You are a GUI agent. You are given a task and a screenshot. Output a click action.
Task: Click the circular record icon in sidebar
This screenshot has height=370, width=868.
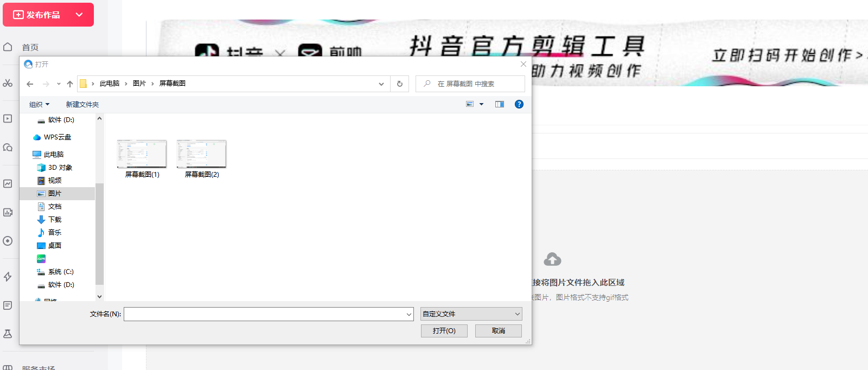8,241
